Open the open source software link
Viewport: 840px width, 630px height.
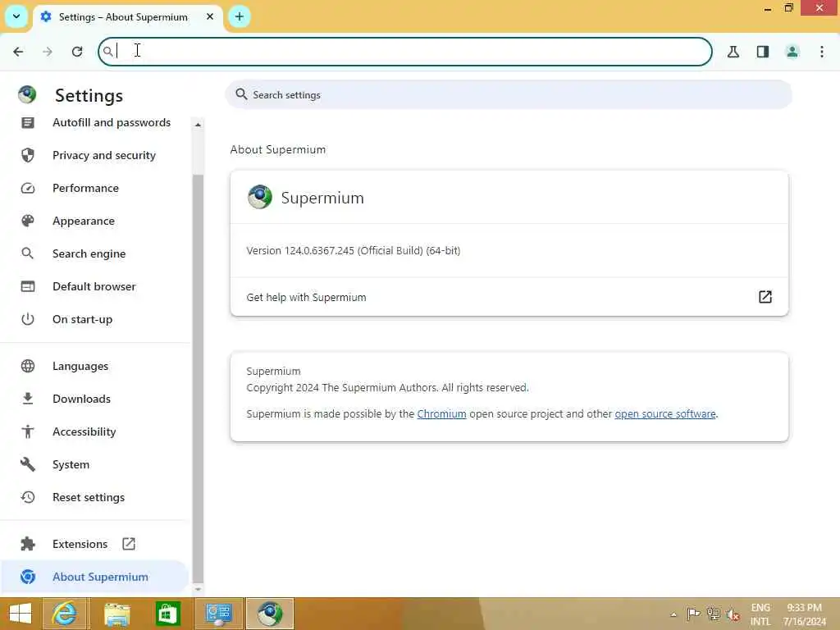point(664,414)
